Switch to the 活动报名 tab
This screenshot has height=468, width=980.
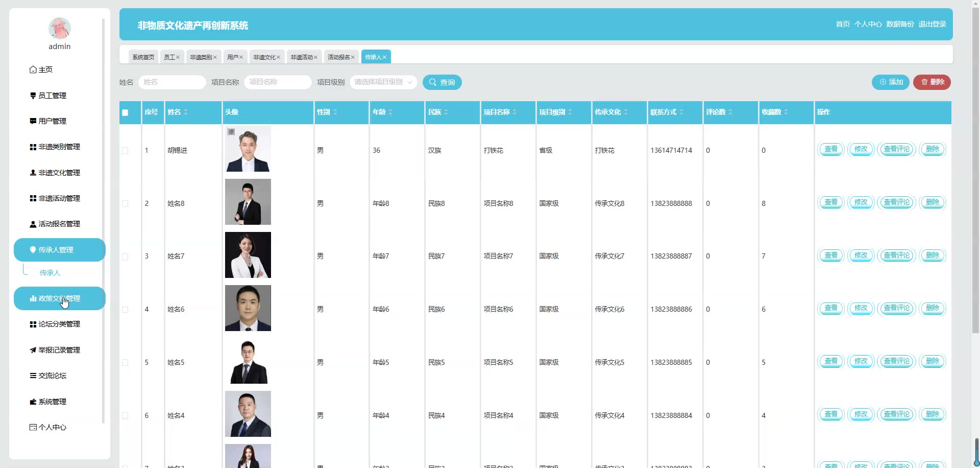339,57
